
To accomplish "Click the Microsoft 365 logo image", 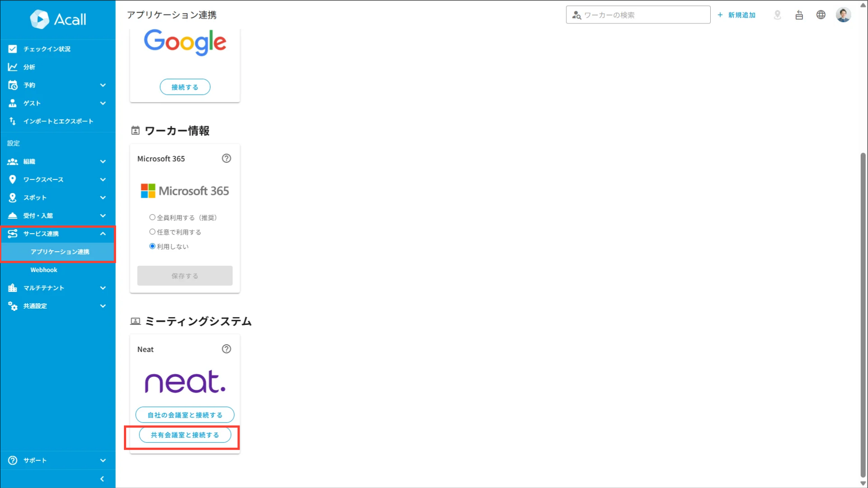I will click(185, 191).
